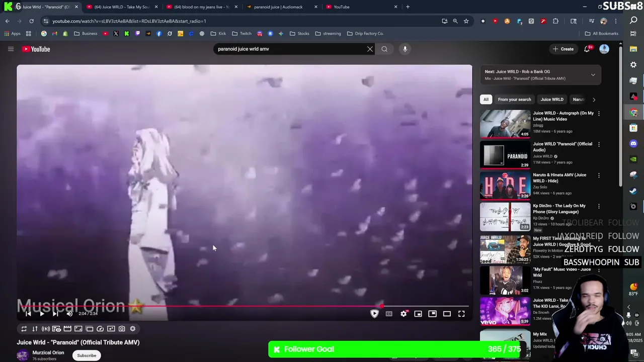Reload the page
Viewport: 644px width, 362px height.
pyautogui.click(x=31, y=21)
